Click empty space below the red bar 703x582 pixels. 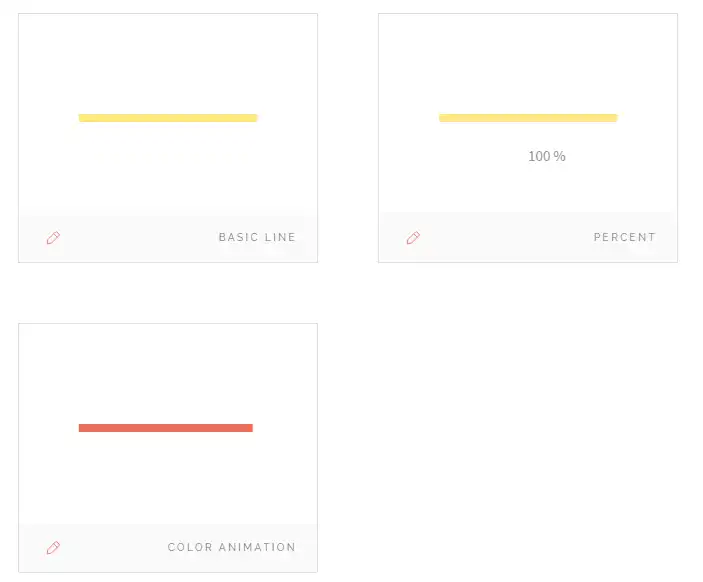click(168, 480)
